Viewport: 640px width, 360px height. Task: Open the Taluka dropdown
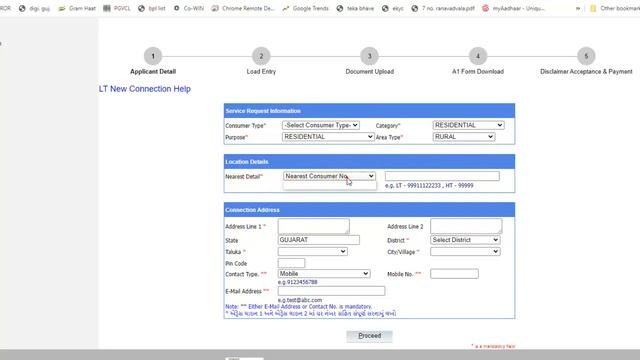tap(313, 251)
